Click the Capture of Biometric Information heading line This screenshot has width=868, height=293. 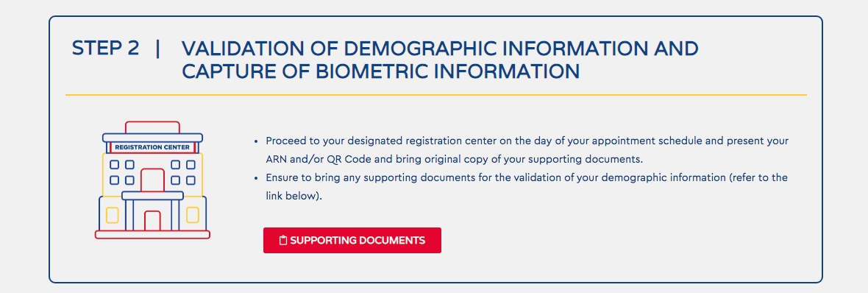(x=380, y=71)
